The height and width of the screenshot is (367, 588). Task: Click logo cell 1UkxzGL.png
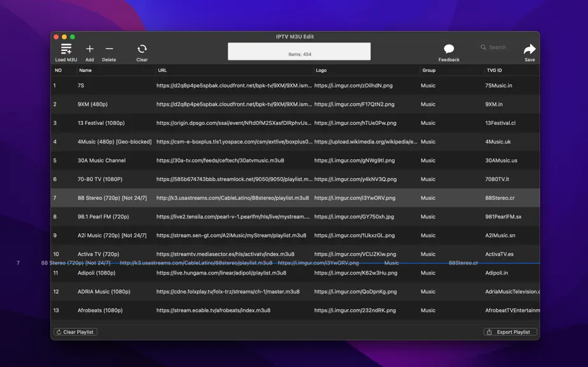pyautogui.click(x=355, y=235)
